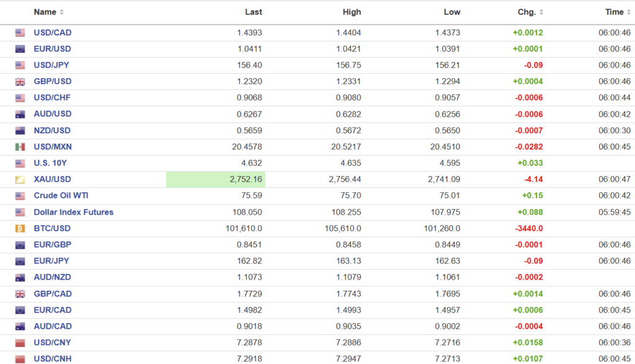Open the U.S. 10Y yield link
635x364 pixels.
pos(49,163)
